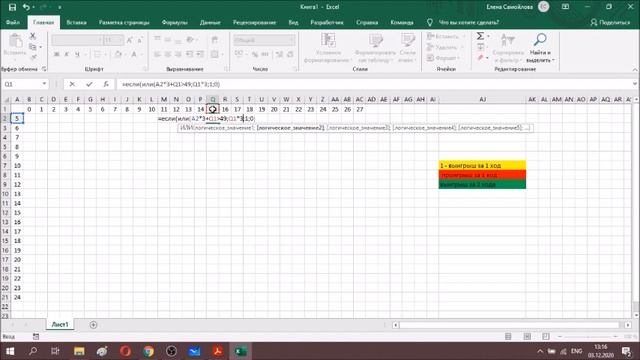This screenshot has height=360, width=640.
Task: Click the Cut scissors icon
Action: click(x=33, y=36)
